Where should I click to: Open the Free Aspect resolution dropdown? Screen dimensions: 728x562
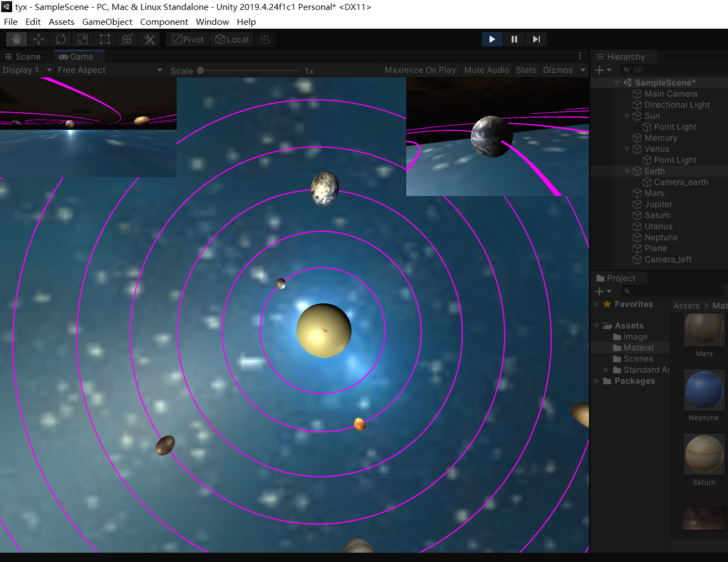point(109,70)
